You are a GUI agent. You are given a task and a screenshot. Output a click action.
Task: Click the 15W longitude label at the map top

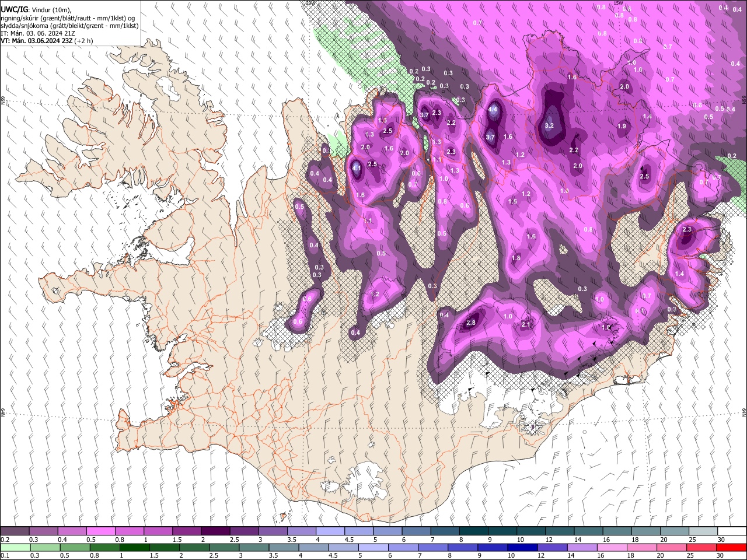pyautogui.click(x=619, y=2)
